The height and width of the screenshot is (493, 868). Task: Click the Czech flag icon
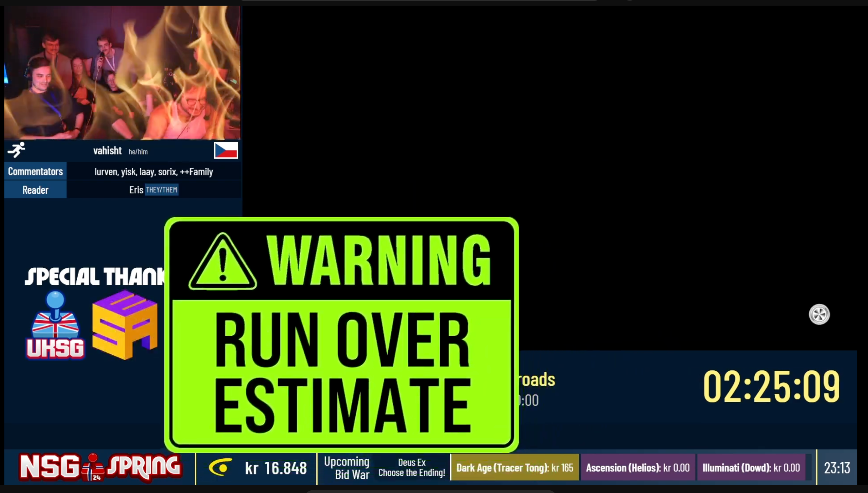(226, 150)
